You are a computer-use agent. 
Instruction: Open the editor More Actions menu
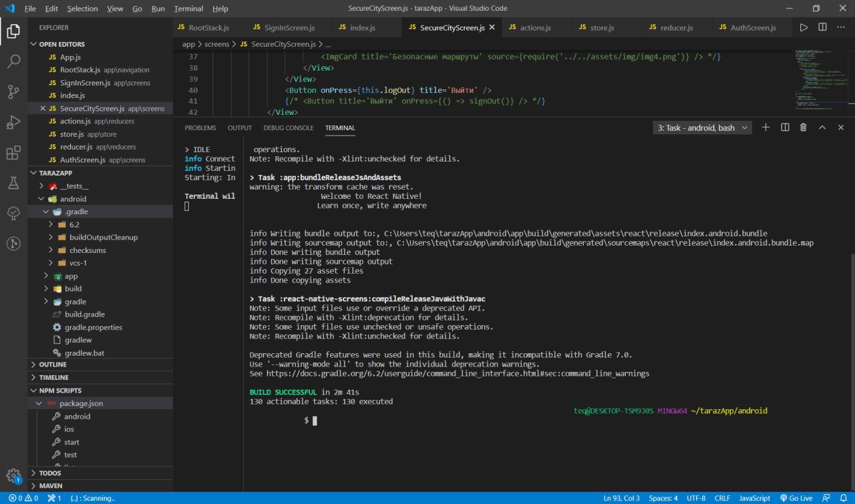click(841, 27)
